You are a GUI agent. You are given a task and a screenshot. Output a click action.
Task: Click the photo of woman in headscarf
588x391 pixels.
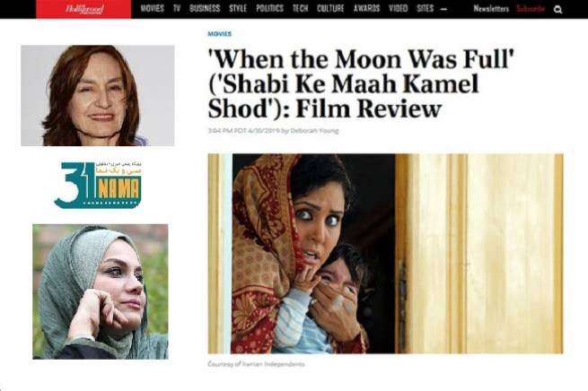click(101, 291)
